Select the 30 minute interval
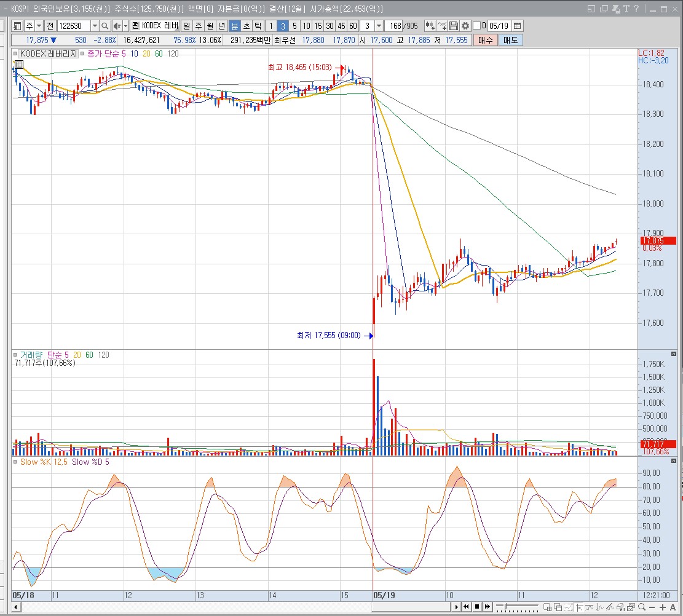The width and height of the screenshot is (683, 616). point(330,26)
